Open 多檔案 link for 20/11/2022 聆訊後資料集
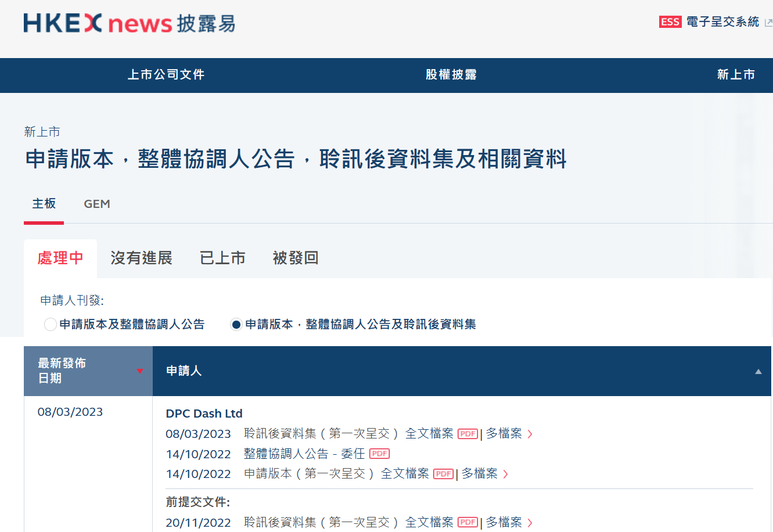The width and height of the screenshot is (773, 532). (x=504, y=523)
